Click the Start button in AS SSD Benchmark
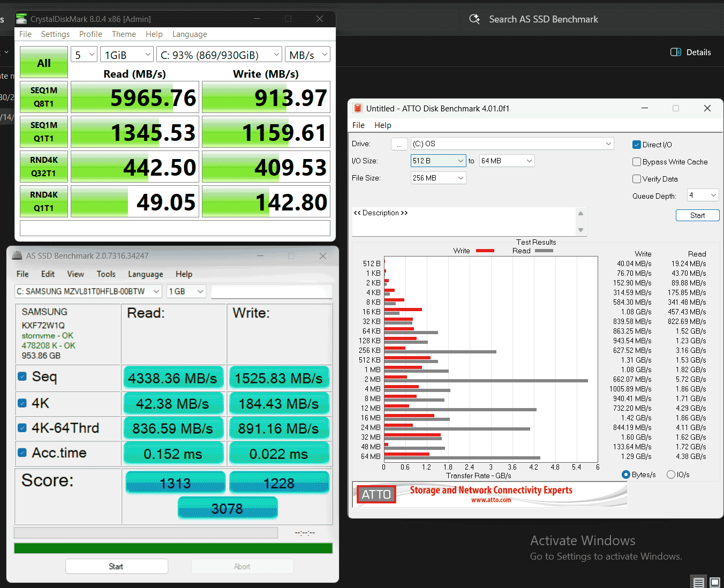Viewport: 724px width, 588px height. pos(116,567)
